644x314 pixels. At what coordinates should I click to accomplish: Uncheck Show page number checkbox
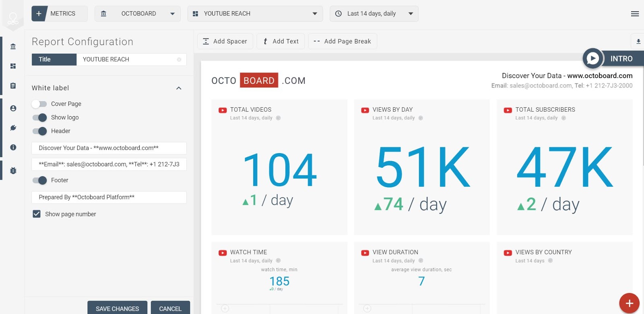click(x=37, y=214)
